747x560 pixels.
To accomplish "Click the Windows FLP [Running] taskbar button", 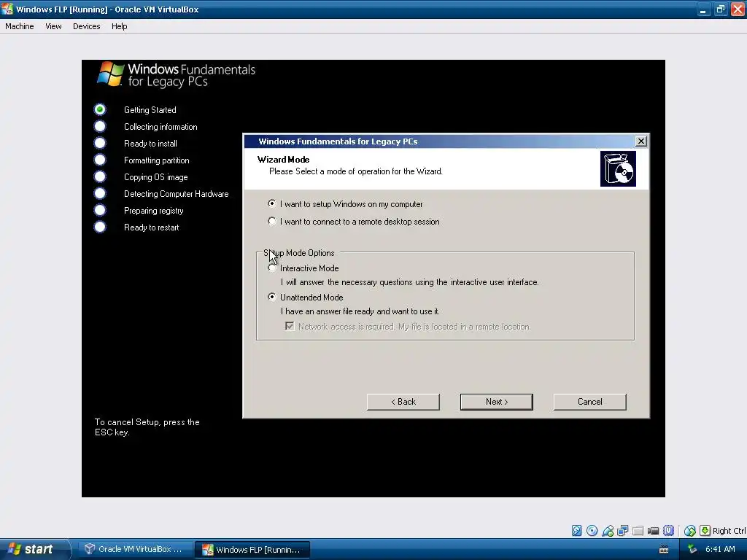I will coord(253,550).
